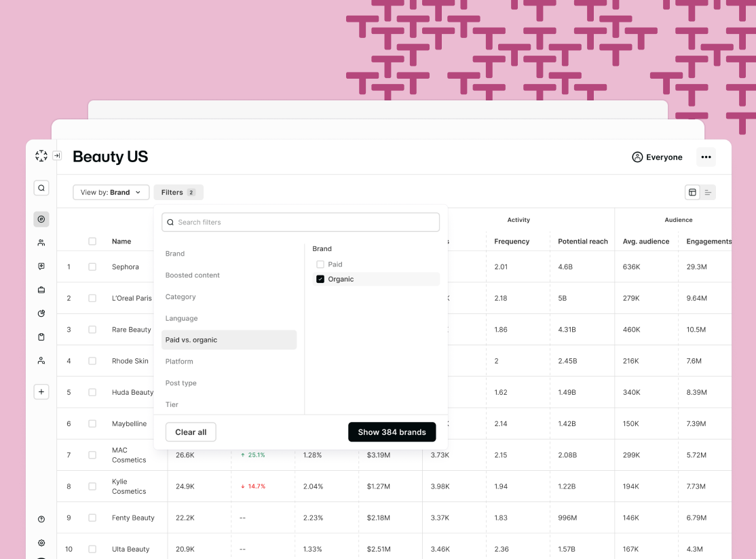
Task: Click the Activity column group header
Action: click(518, 220)
